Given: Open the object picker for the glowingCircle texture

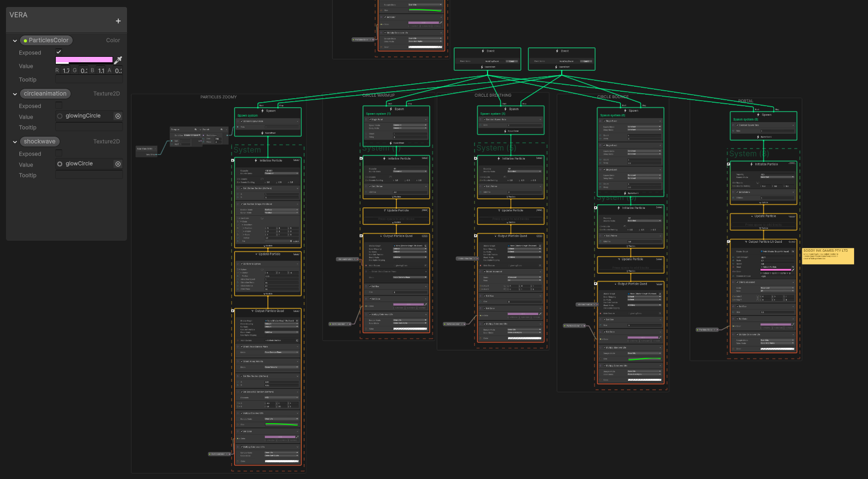Looking at the screenshot, I should pyautogui.click(x=118, y=116).
